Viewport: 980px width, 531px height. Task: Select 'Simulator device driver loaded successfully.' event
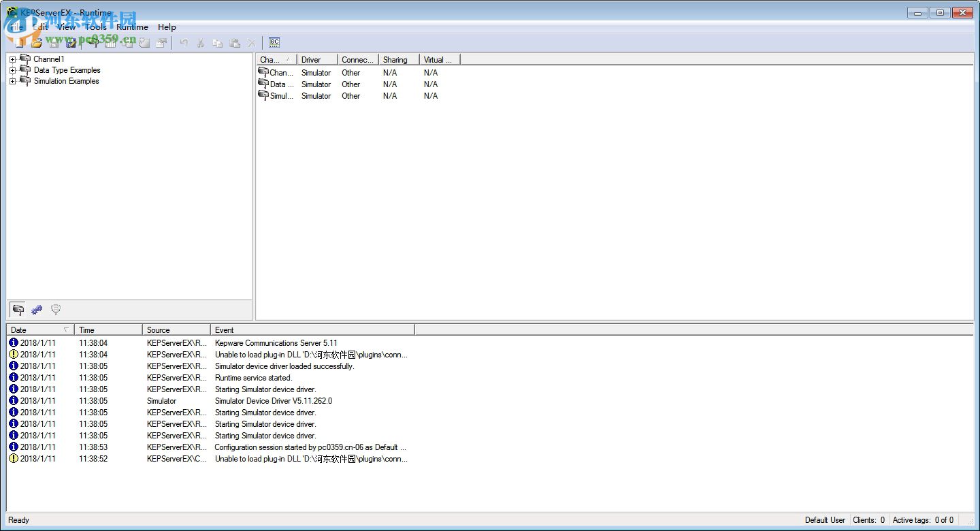pyautogui.click(x=284, y=366)
